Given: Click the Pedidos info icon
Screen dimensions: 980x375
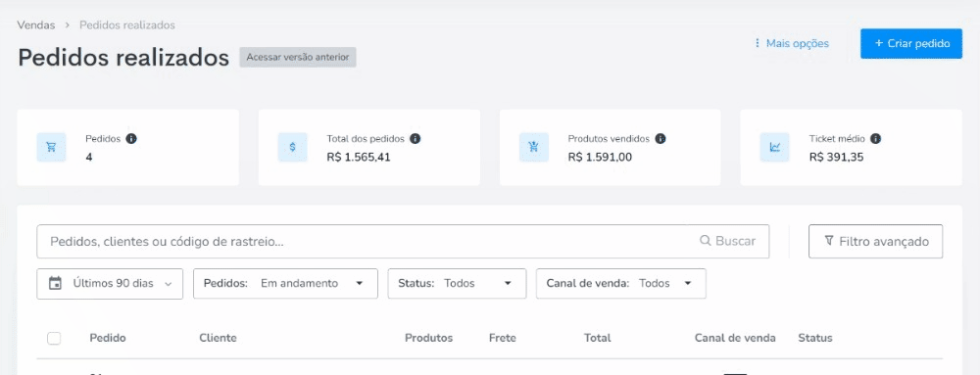Looking at the screenshot, I should (x=131, y=138).
